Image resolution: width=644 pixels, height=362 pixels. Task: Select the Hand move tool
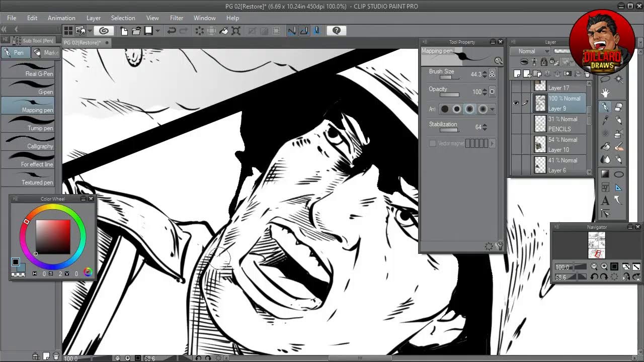[x=605, y=93]
